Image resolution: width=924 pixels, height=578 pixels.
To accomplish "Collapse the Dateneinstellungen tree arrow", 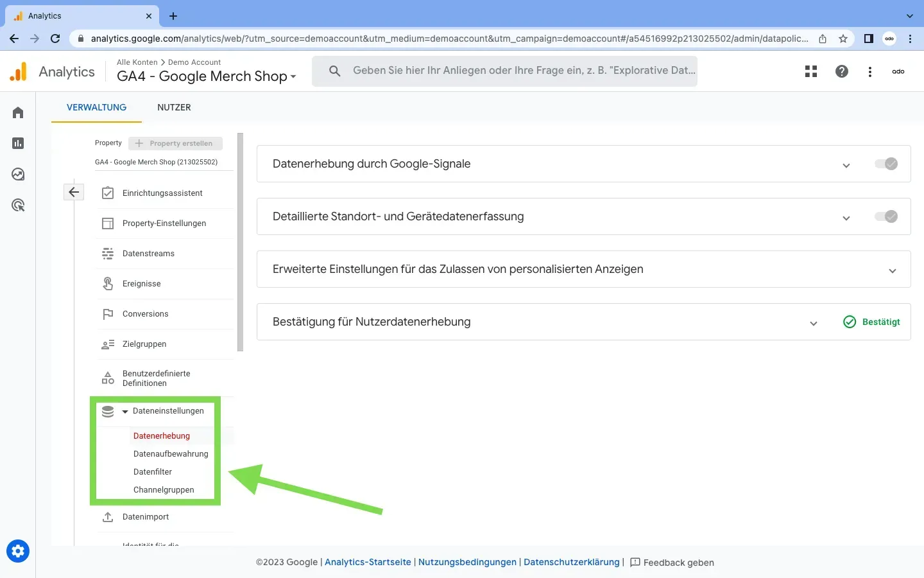I will point(125,412).
